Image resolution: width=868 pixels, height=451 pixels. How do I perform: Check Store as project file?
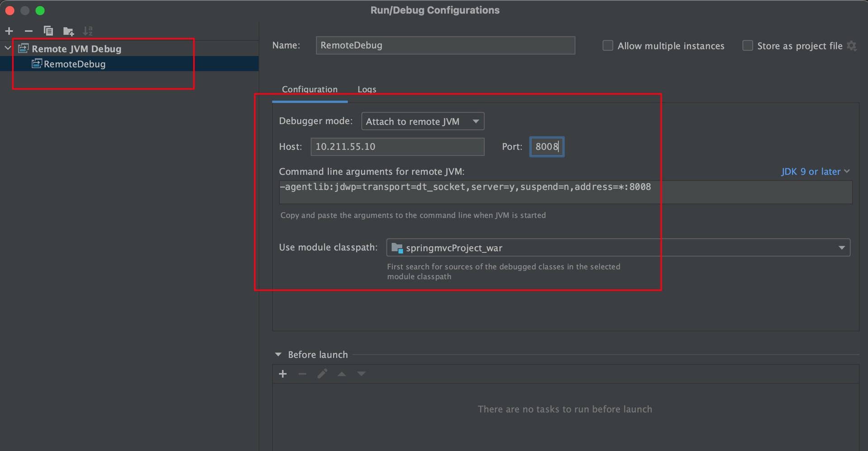747,46
